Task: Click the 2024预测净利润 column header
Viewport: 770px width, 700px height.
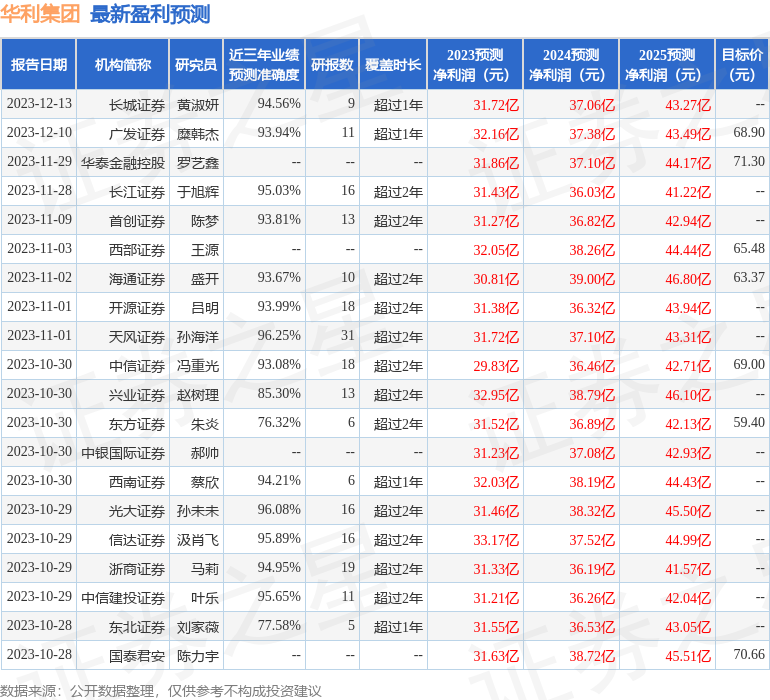Action: coord(571,64)
